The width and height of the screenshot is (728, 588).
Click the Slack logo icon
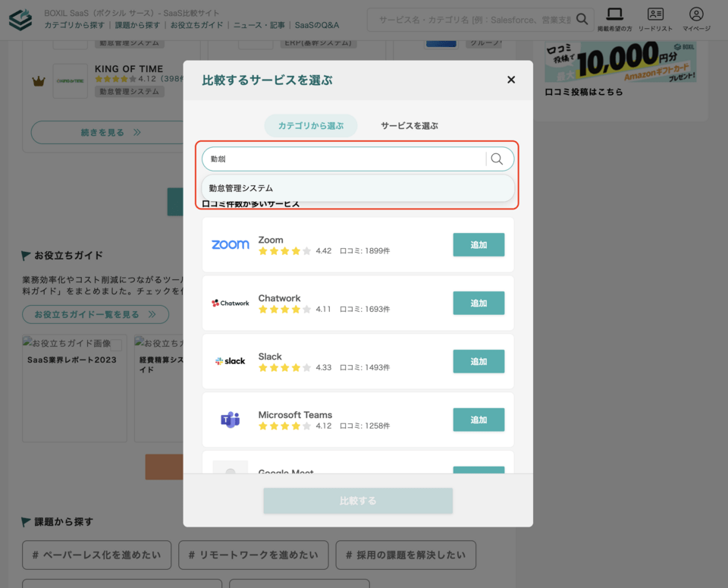230,361
